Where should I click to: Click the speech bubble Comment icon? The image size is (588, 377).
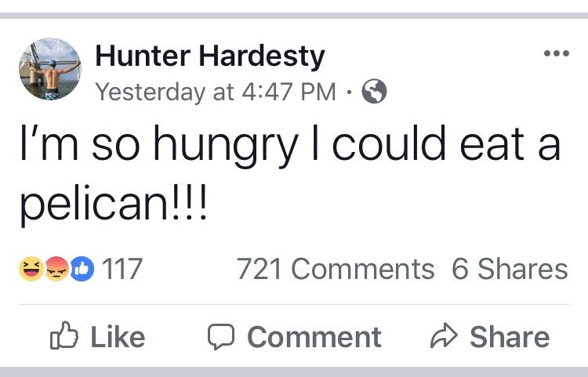pyautogui.click(x=220, y=337)
